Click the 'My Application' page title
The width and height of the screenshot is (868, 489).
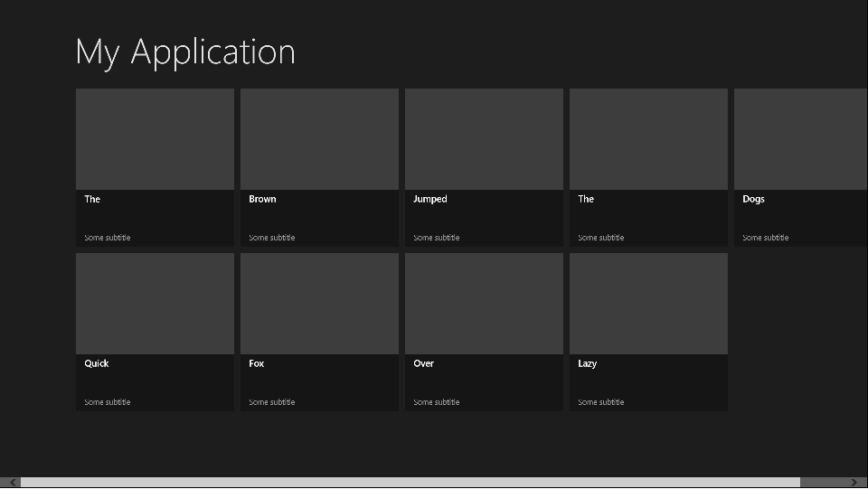(185, 52)
